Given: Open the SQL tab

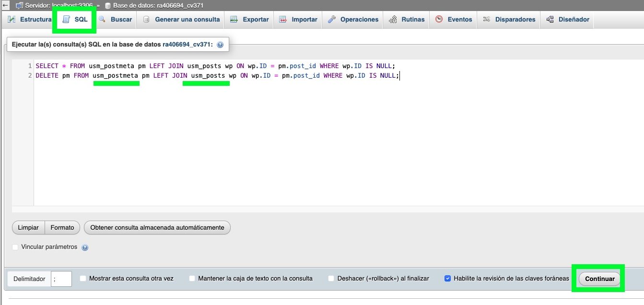Looking at the screenshot, I should coord(75,20).
